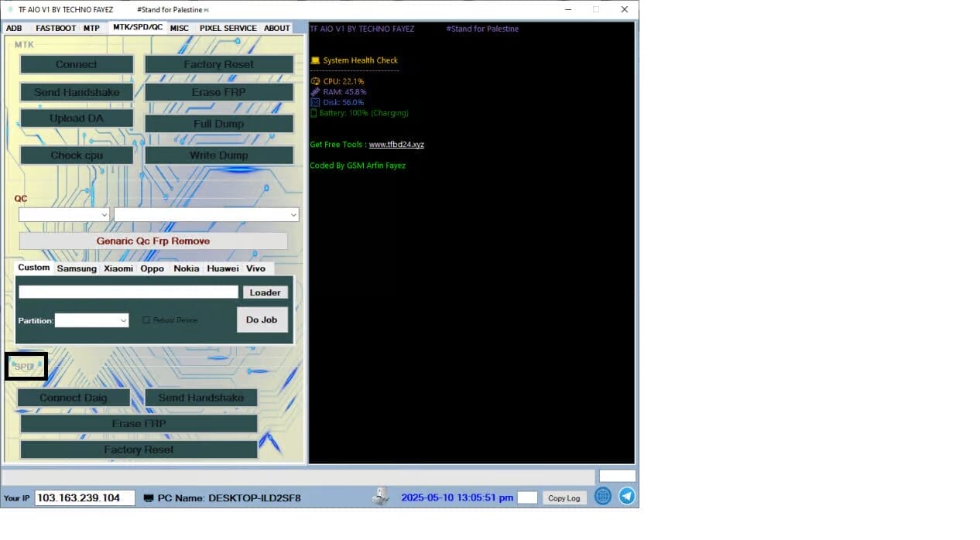Select the Huawei loader tab
This screenshot has width=980, height=540.
click(223, 268)
